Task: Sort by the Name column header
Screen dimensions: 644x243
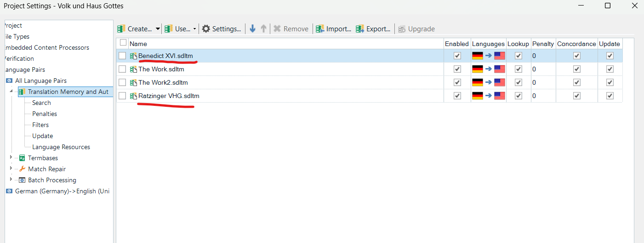Action: (x=138, y=44)
